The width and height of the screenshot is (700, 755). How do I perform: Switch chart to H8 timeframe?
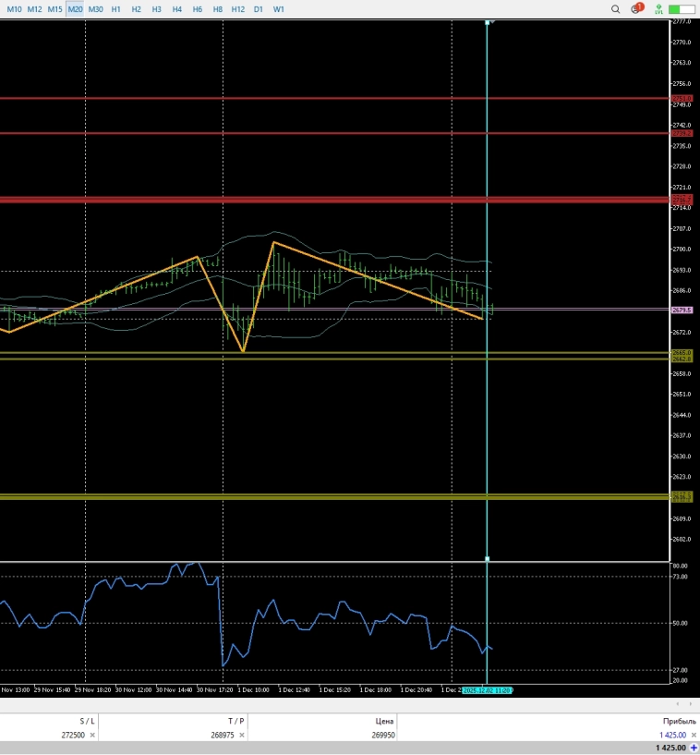[217, 9]
